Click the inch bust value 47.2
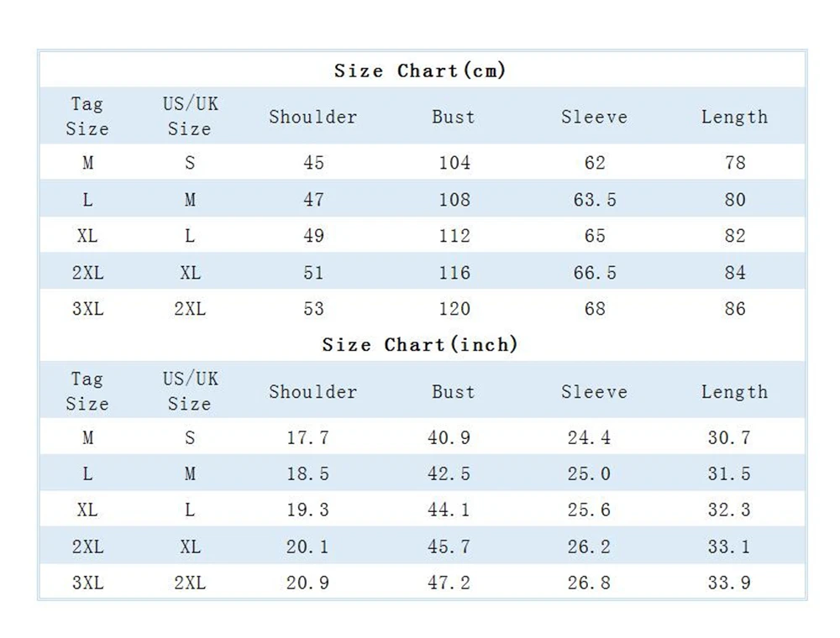 point(449,583)
